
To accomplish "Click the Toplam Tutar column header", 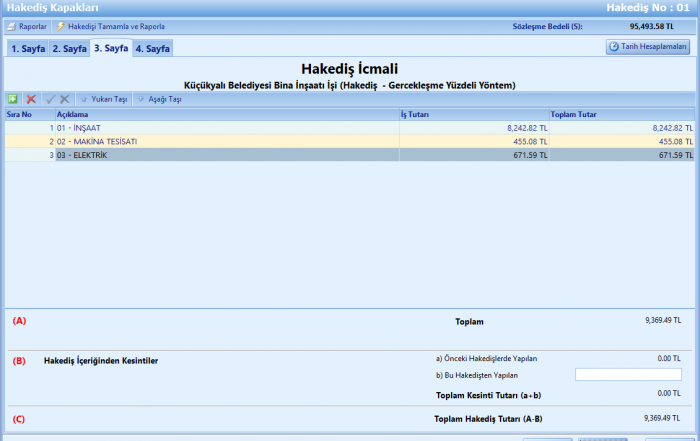I will (621, 115).
